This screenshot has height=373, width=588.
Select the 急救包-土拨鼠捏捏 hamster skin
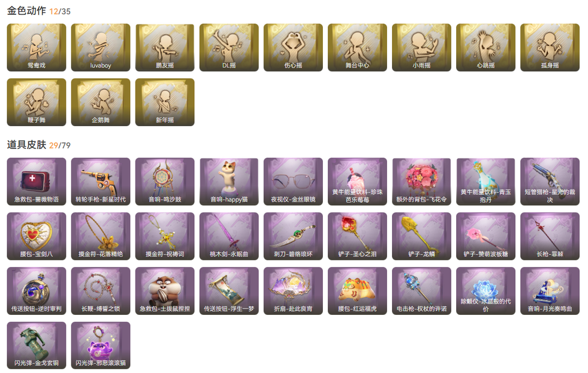tap(164, 291)
